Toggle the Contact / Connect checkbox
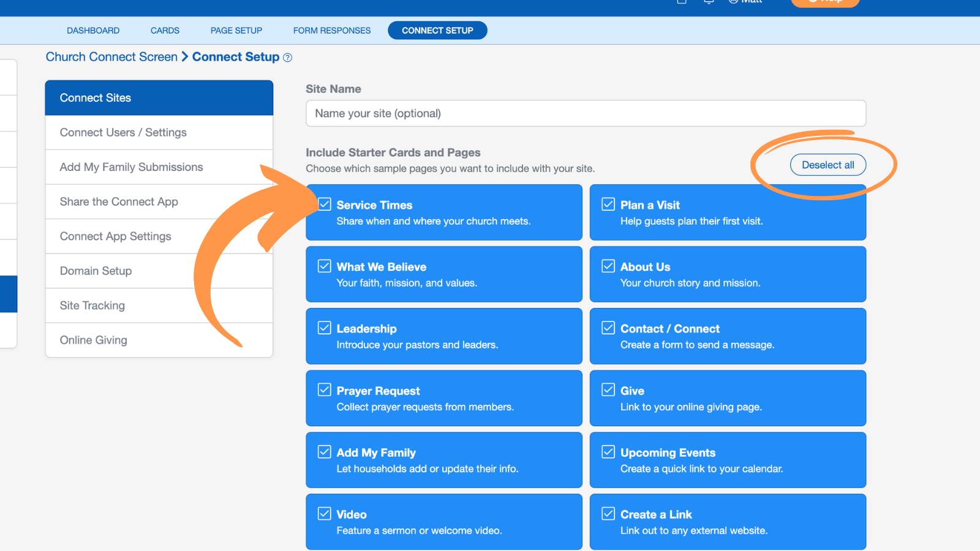The image size is (980, 551). pos(608,328)
